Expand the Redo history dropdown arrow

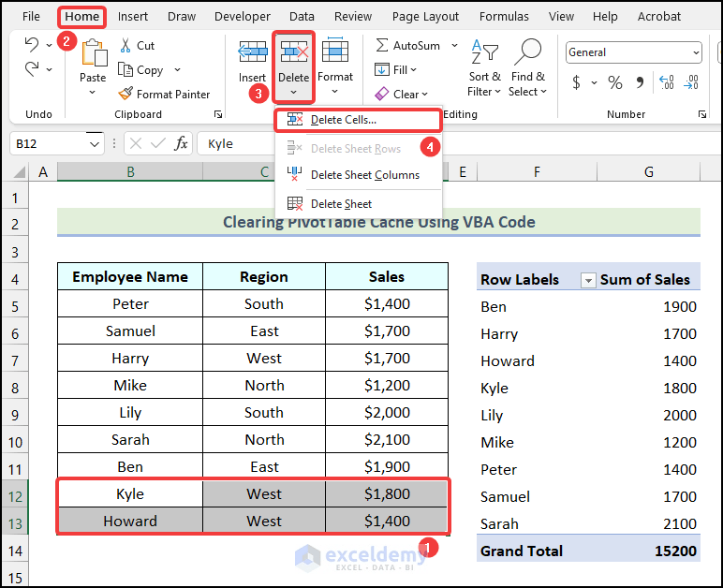pos(49,69)
